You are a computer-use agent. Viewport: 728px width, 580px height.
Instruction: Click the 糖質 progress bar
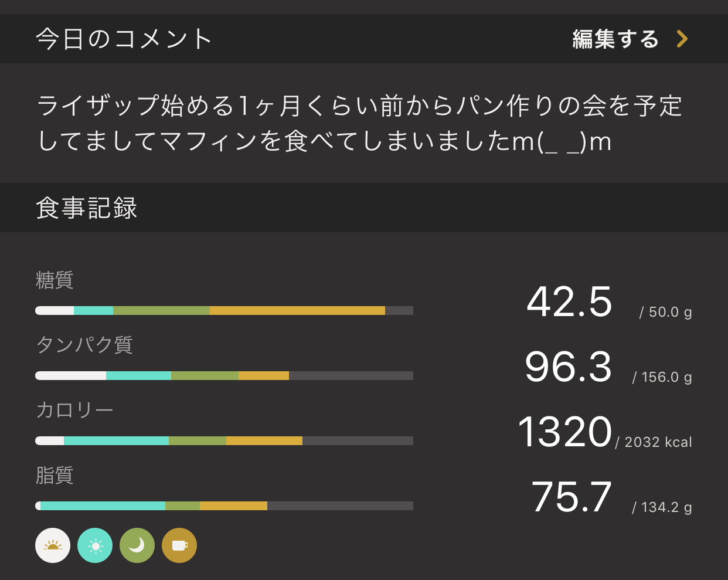[224, 310]
